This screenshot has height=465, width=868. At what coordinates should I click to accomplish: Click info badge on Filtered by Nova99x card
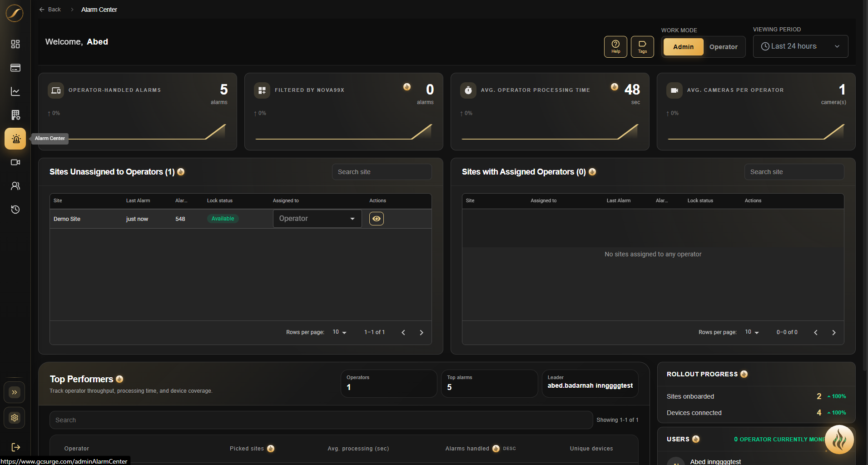[407, 87]
